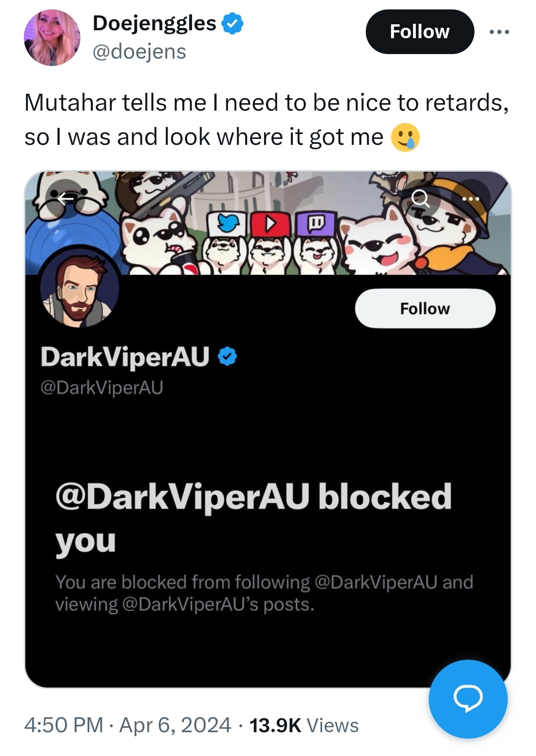Follow the Doejenggles account
This screenshot has height=756, width=536.
coord(420,32)
